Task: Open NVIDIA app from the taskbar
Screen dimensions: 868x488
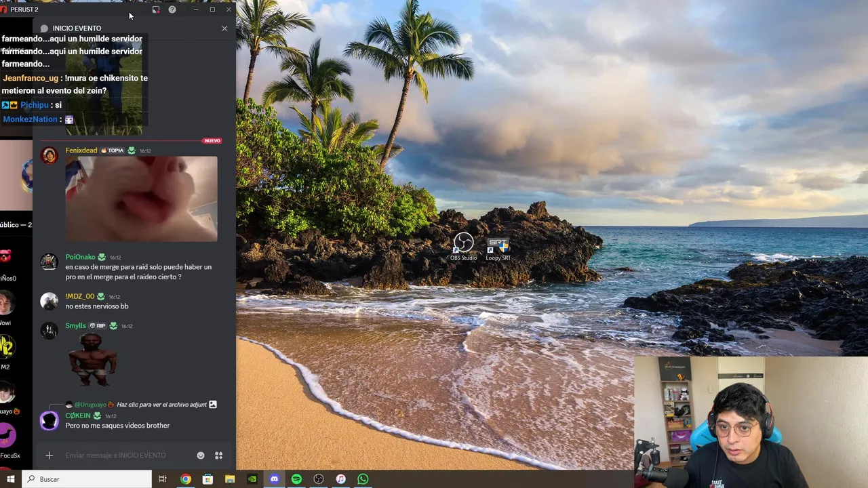Action: pyautogui.click(x=252, y=479)
